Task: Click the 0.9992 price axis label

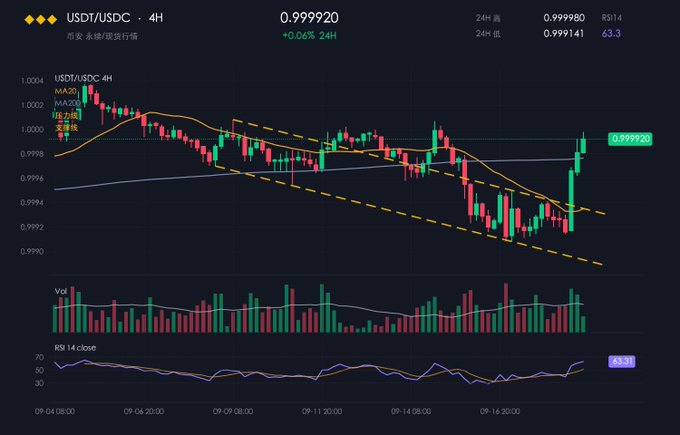Action: pos(32,227)
